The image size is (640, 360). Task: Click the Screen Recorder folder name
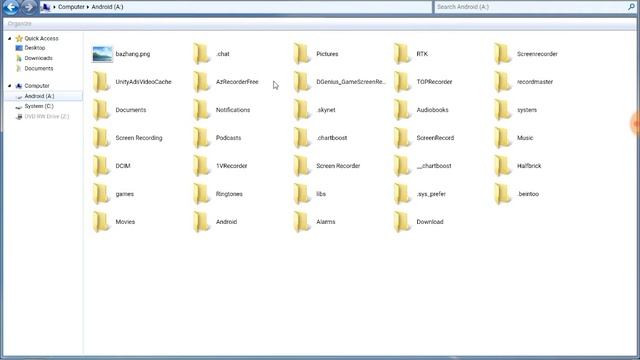pyautogui.click(x=338, y=166)
